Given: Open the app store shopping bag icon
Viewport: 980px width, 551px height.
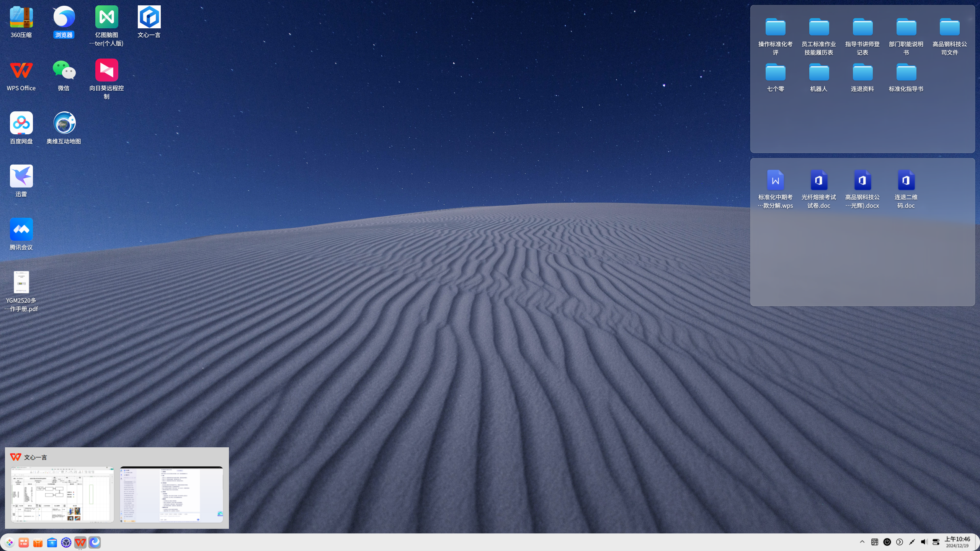Looking at the screenshot, I should pyautogui.click(x=38, y=542).
